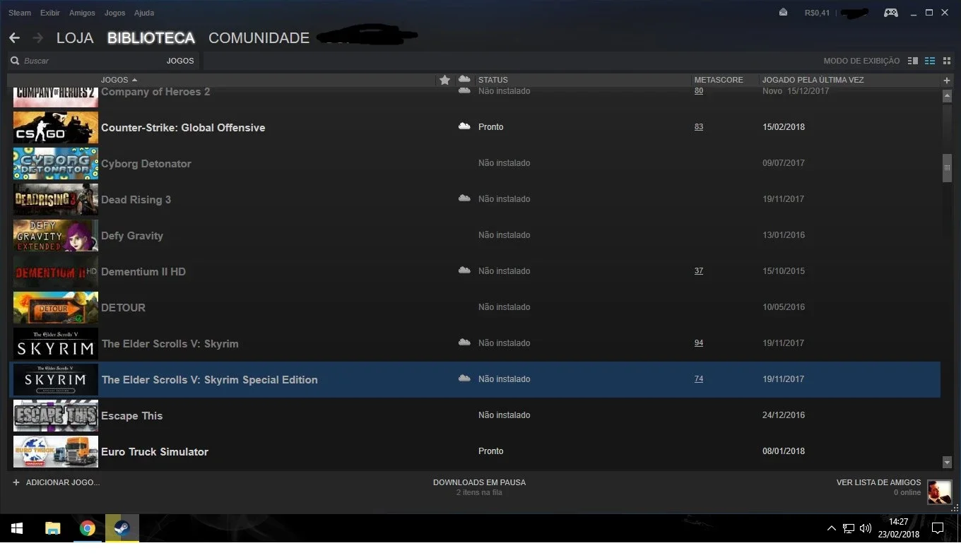This screenshot has height=560, width=961.
Task: Click the plus icon beside Adicionar Jogo
Action: pyautogui.click(x=16, y=482)
